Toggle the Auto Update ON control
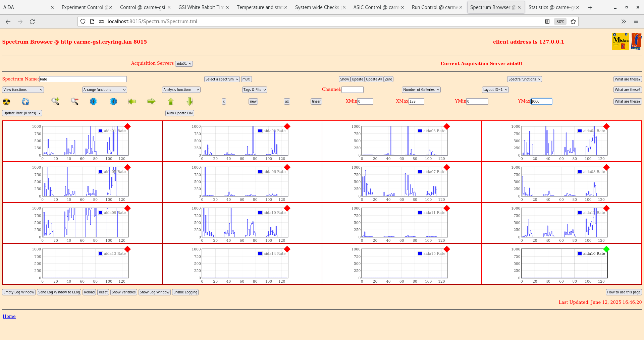This screenshot has height=340, width=644. [x=179, y=113]
